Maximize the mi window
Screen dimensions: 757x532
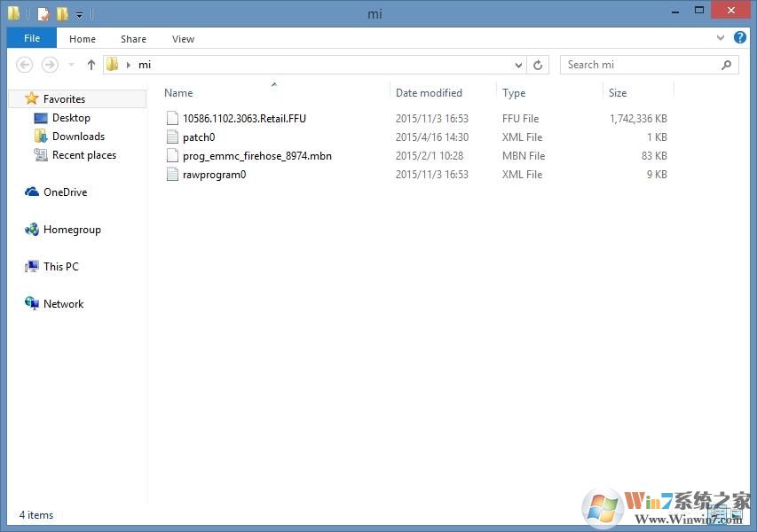click(x=698, y=10)
